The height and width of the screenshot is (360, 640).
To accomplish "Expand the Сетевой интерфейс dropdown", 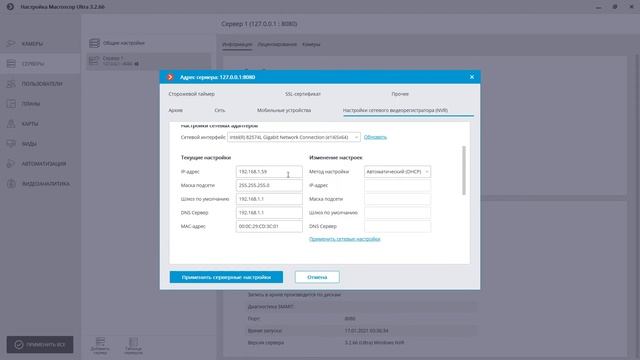I will 294,137.
